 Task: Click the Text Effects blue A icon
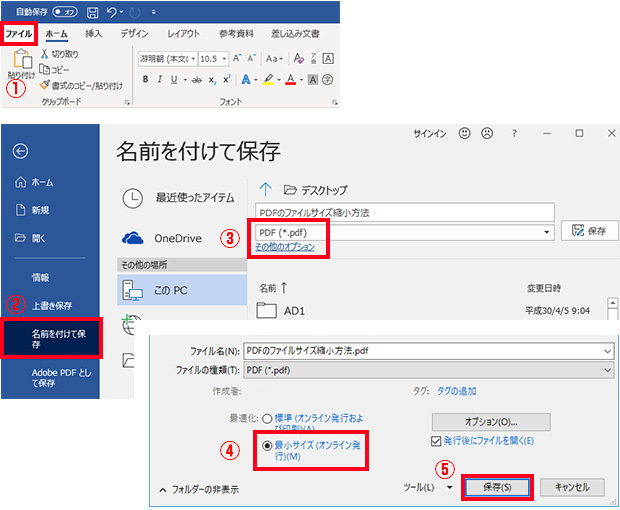coord(246,79)
